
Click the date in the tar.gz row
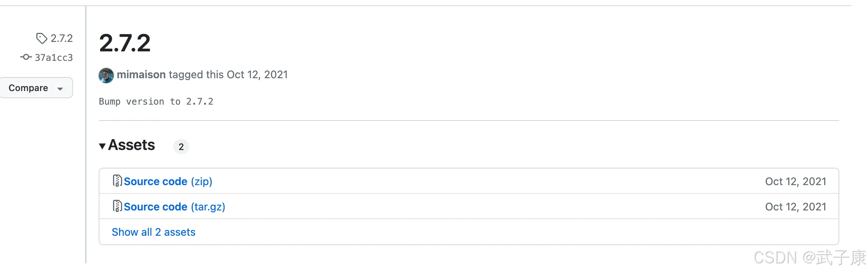(x=795, y=207)
